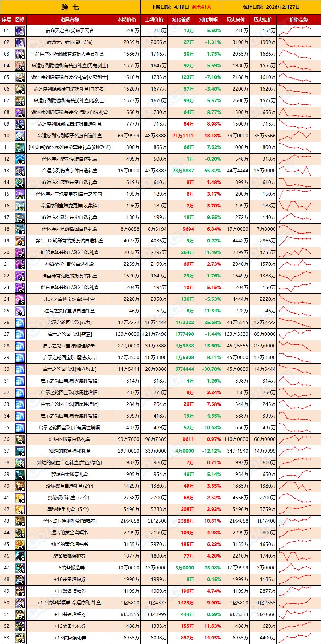Click the 3万0000 historical low in row 47
Viewport: 321px width, 644px height.
tap(266, 568)
